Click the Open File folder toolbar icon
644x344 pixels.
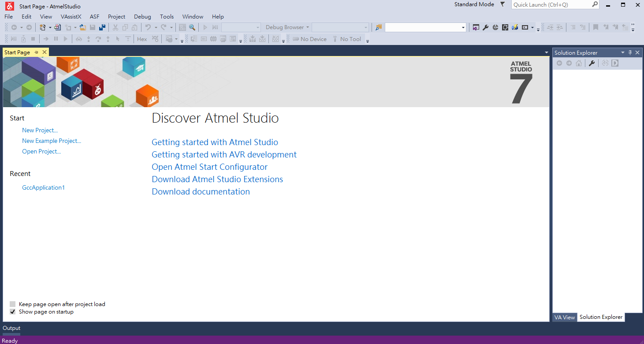[x=83, y=27]
